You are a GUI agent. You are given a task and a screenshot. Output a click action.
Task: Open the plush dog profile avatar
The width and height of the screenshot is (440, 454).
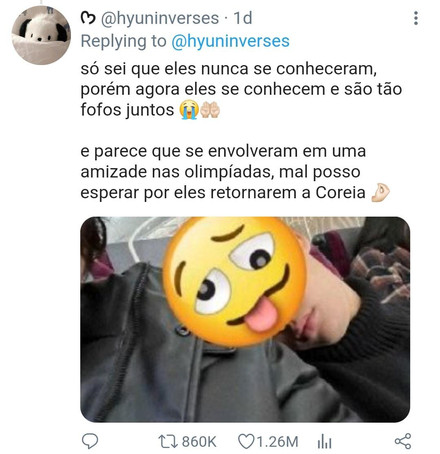pyautogui.click(x=41, y=35)
